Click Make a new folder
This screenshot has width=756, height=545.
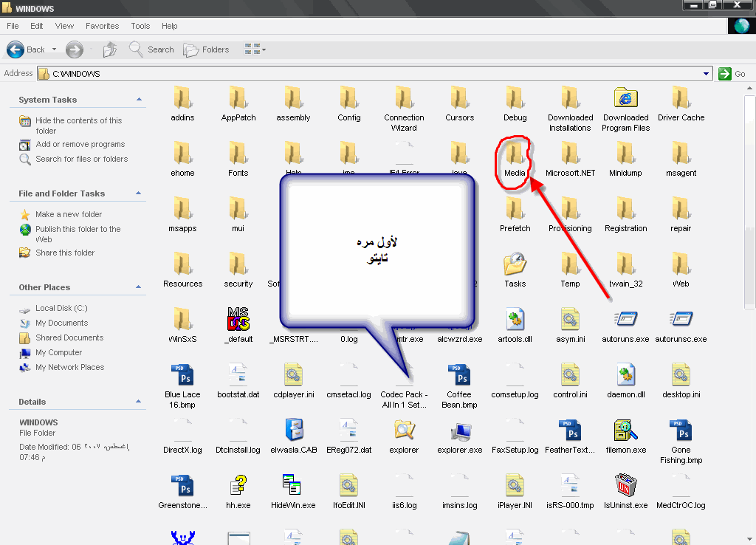pyautogui.click(x=69, y=214)
